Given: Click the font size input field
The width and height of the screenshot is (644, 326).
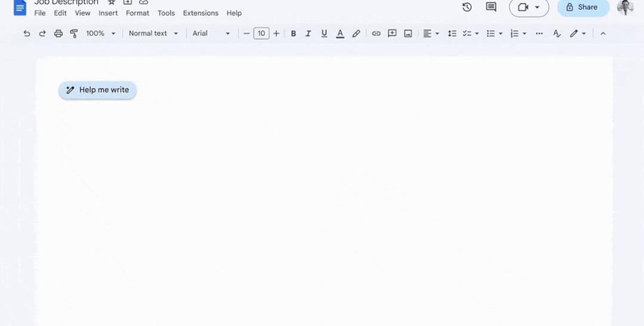Looking at the screenshot, I should (x=261, y=33).
